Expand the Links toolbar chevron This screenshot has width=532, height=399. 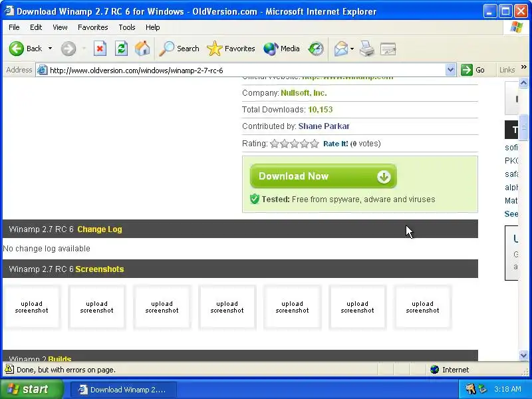(x=524, y=67)
